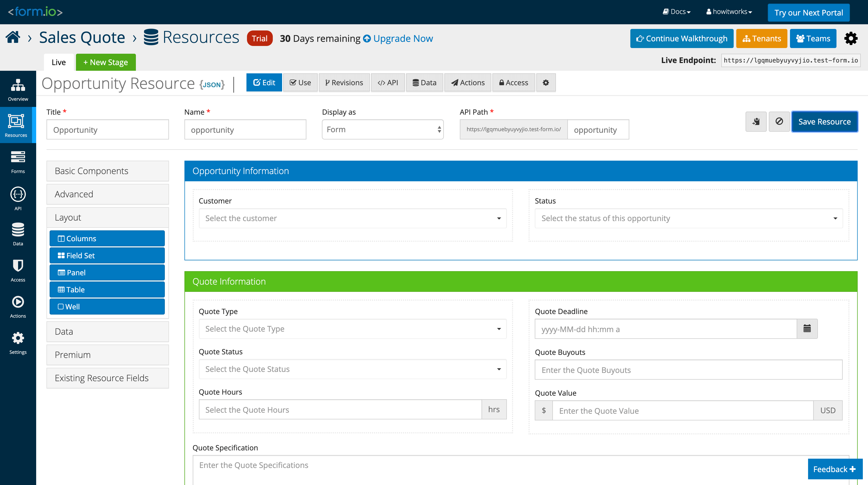868x485 pixels.
Task: Open Overview from the sidebar
Action: (18, 89)
